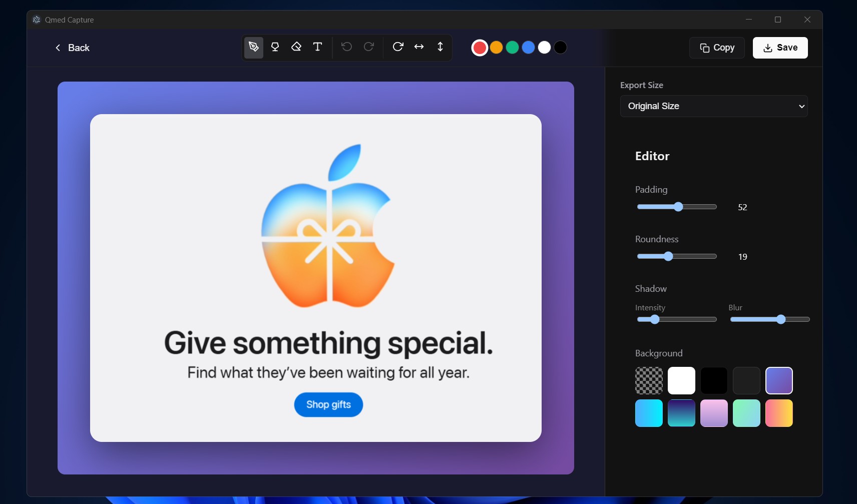Click the Padding slider handle
Screen dimensions: 857x504
click(x=678, y=207)
